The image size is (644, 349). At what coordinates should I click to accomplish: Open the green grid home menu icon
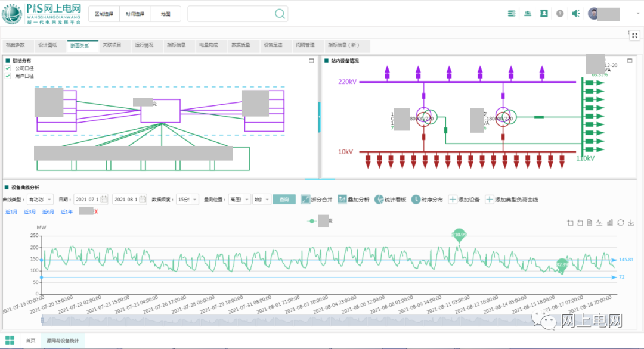pos(10,341)
